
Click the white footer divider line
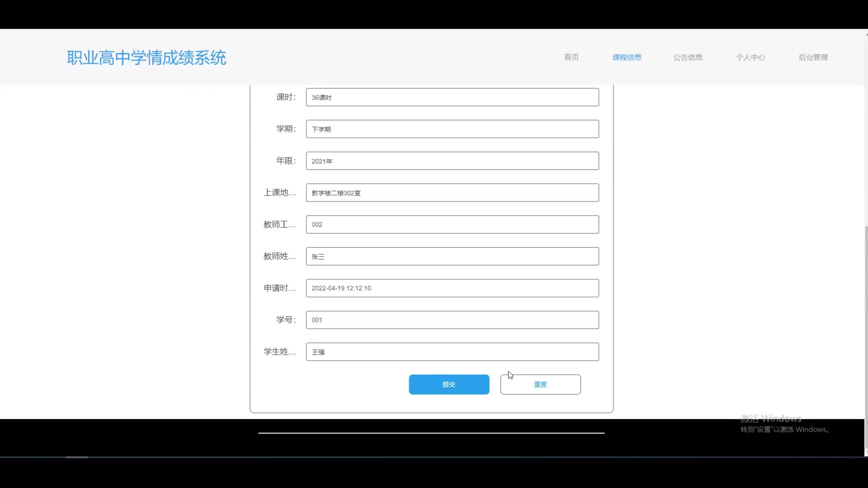(x=431, y=433)
